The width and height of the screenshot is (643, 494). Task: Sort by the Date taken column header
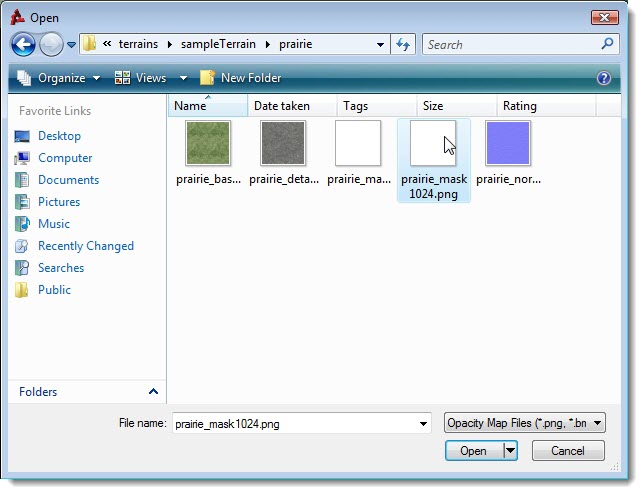pos(292,106)
